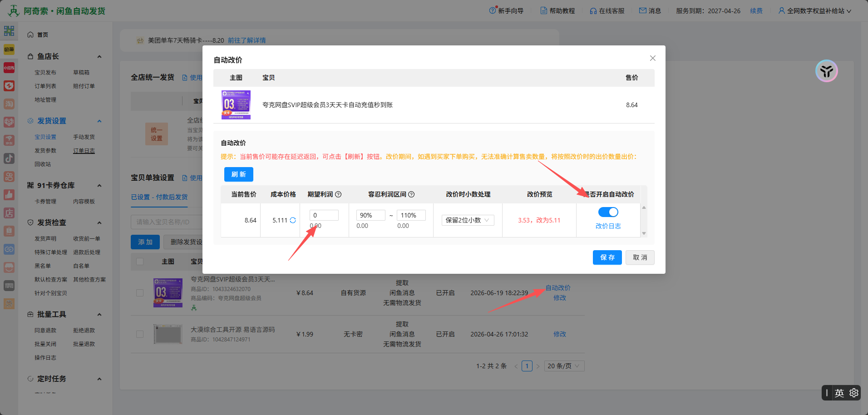Save the auto pricing settings with 保存
868x415 pixels.
click(607, 257)
